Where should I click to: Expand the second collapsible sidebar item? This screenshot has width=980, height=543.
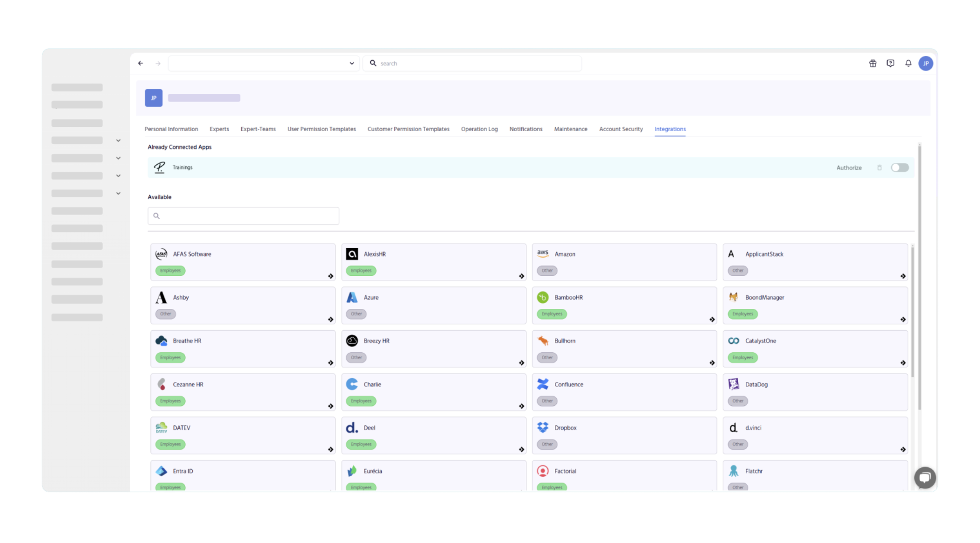[119, 158]
